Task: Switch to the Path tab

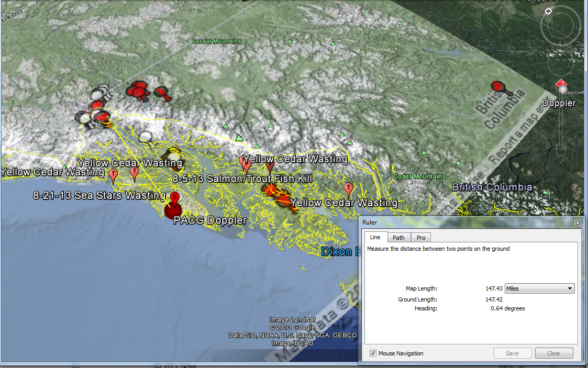Action: pyautogui.click(x=399, y=238)
